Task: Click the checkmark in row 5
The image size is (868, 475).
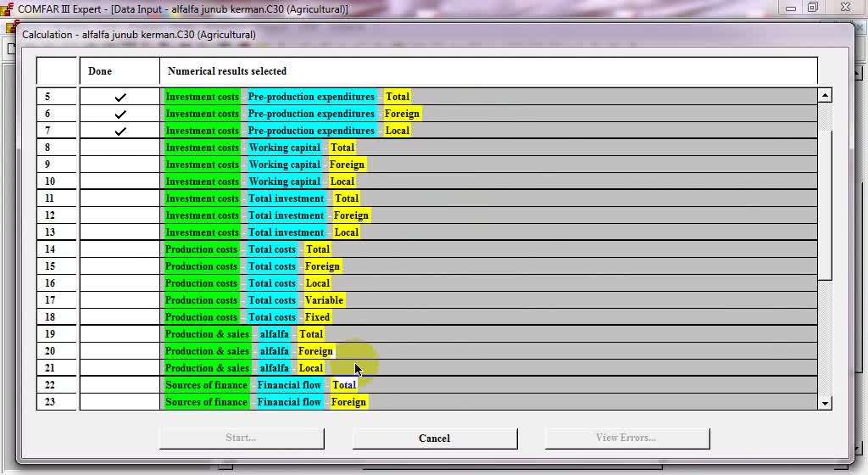Action: pos(120,98)
